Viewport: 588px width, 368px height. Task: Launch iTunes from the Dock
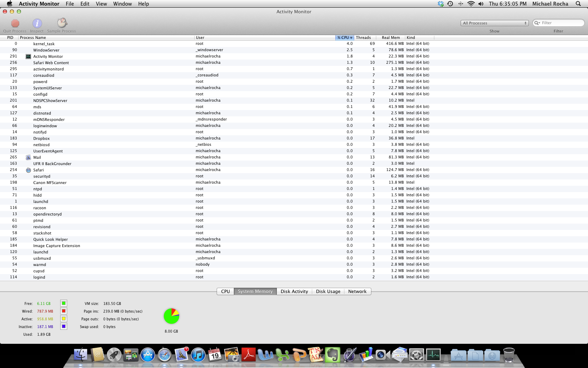click(x=198, y=355)
